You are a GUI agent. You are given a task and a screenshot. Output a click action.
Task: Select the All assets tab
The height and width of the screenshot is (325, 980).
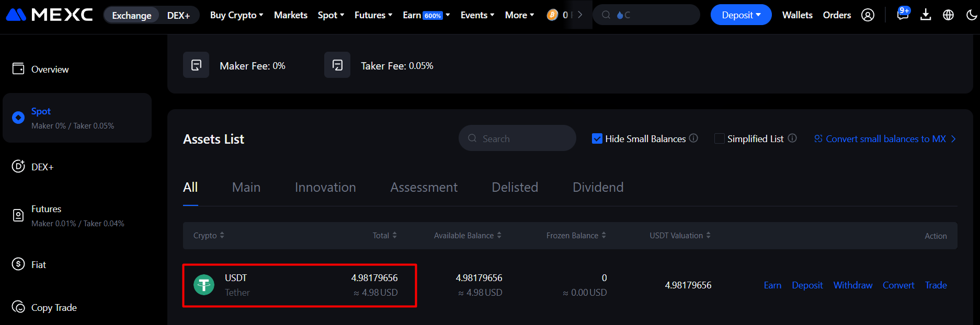(x=190, y=187)
